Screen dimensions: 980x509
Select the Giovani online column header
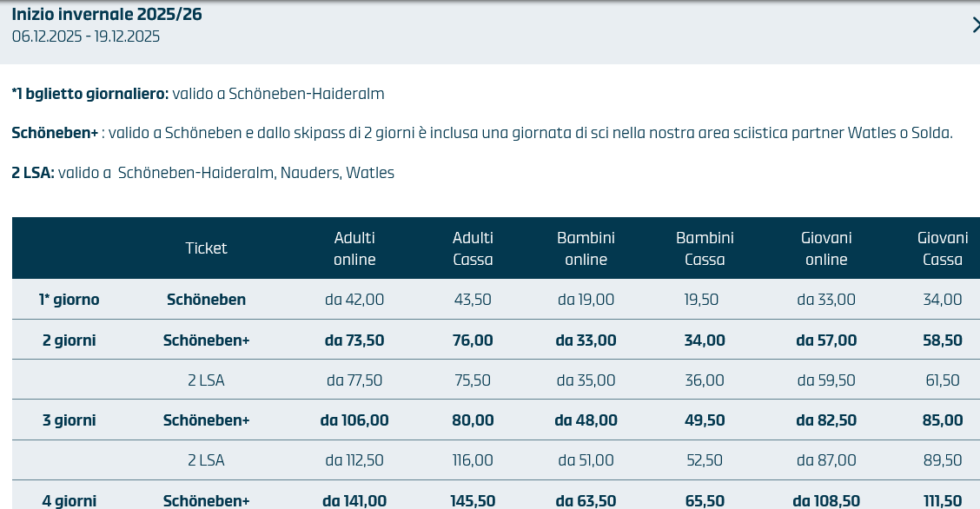point(825,248)
